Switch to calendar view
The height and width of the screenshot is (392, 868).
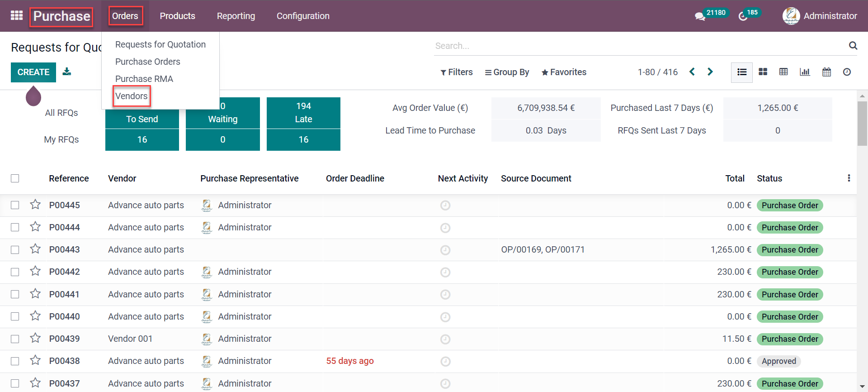click(826, 72)
